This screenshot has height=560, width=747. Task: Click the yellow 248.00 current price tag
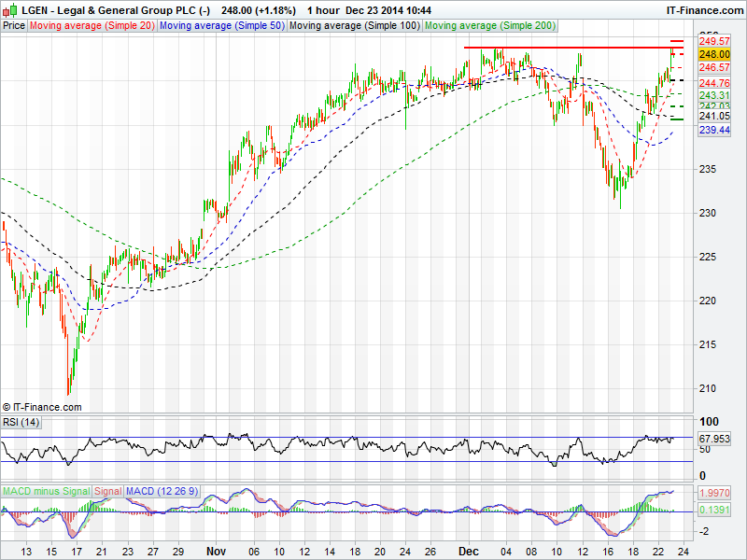click(714, 55)
